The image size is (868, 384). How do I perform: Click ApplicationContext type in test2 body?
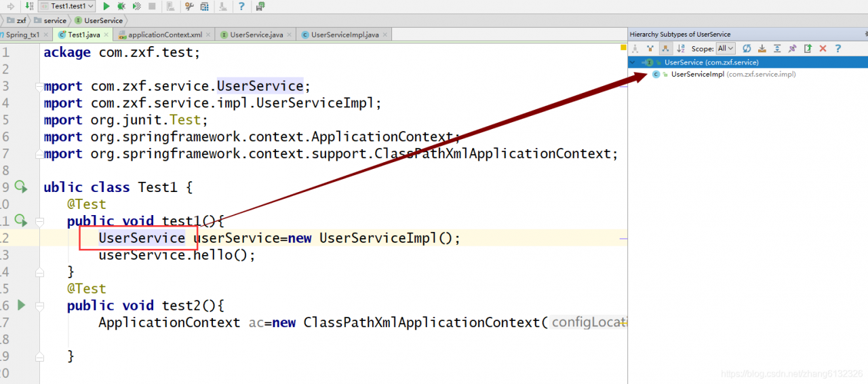(x=169, y=322)
